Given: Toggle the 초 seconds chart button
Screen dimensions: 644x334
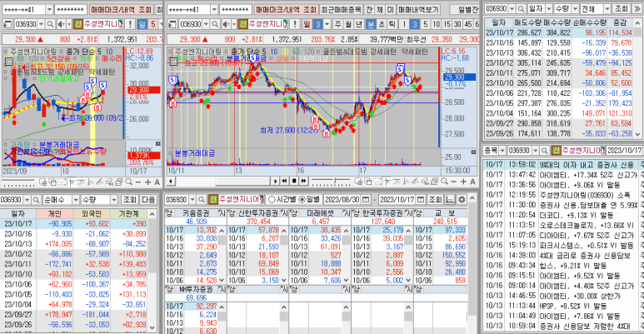Looking at the screenshot, I should pyautogui.click(x=381, y=25).
